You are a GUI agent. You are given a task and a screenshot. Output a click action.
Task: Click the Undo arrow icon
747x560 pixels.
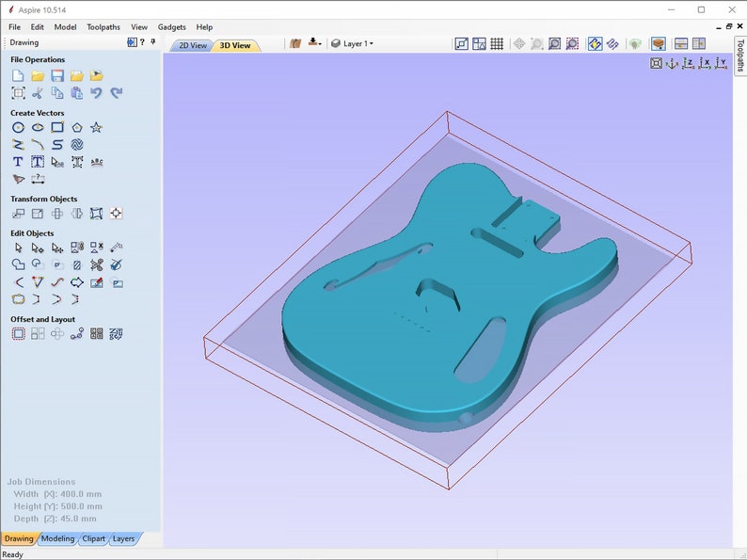click(96, 93)
